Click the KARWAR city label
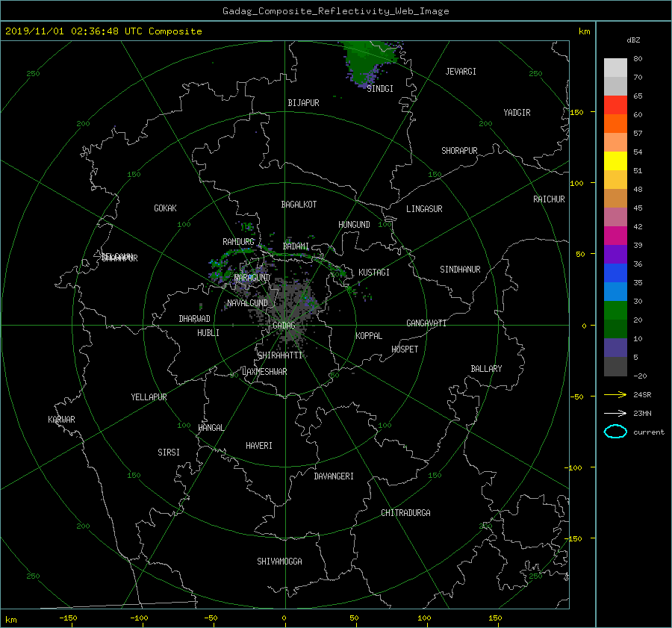The height and width of the screenshot is (628, 672). (x=61, y=420)
